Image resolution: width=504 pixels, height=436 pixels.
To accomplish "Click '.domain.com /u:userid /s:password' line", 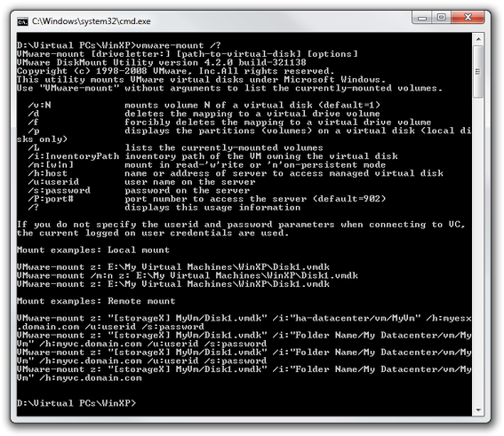I will [110, 327].
